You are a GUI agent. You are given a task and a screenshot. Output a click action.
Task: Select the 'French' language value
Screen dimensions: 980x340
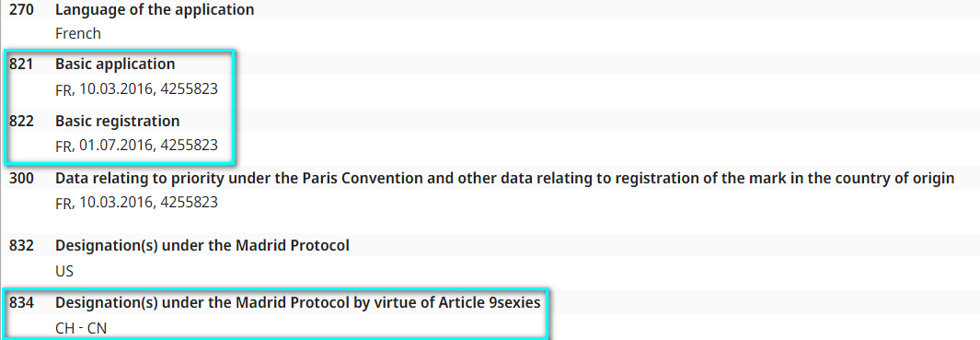point(77,33)
